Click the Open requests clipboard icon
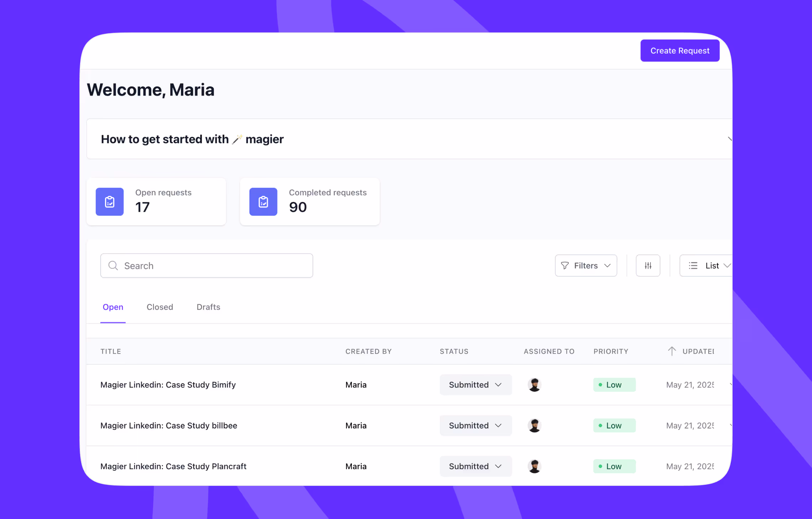Image resolution: width=812 pixels, height=519 pixels. coord(110,202)
